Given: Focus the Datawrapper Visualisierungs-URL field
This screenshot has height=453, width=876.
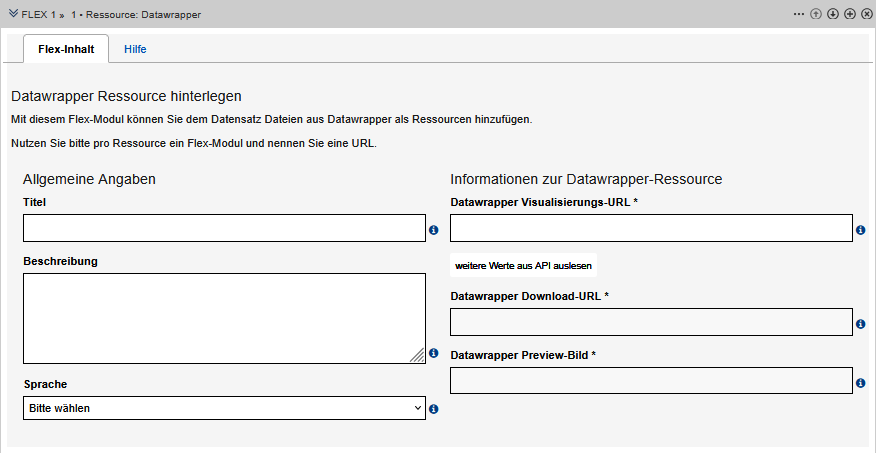Looking at the screenshot, I should [x=651, y=228].
